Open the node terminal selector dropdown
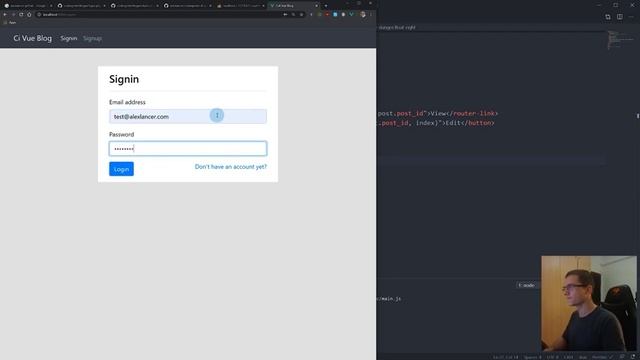Image resolution: width=640 pixels, height=360 pixels. click(x=527, y=285)
